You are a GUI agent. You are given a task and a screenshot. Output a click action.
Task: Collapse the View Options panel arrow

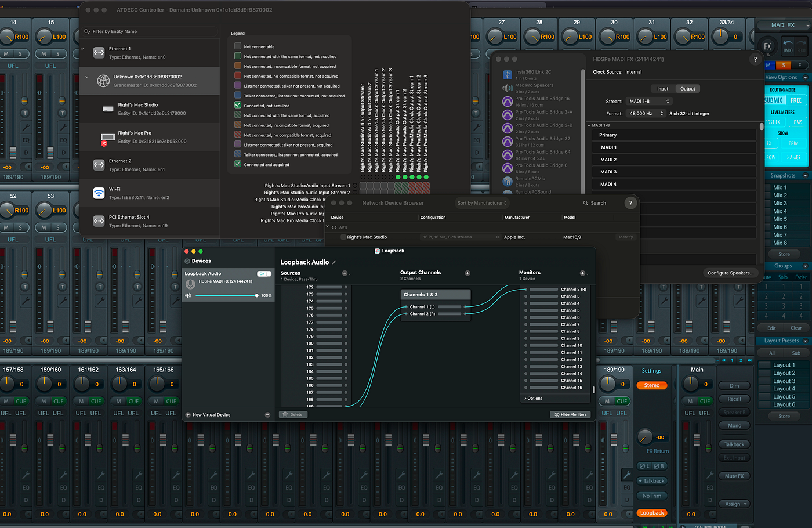click(x=805, y=77)
